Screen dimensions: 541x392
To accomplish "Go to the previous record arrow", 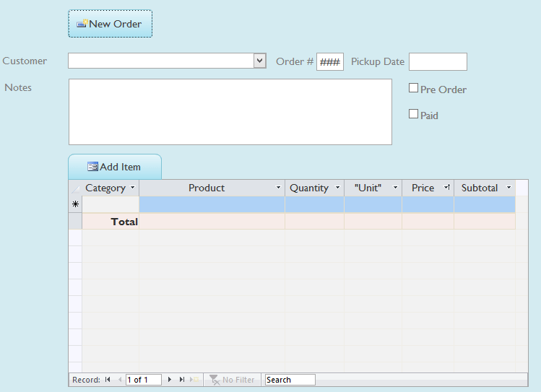I will [119, 380].
